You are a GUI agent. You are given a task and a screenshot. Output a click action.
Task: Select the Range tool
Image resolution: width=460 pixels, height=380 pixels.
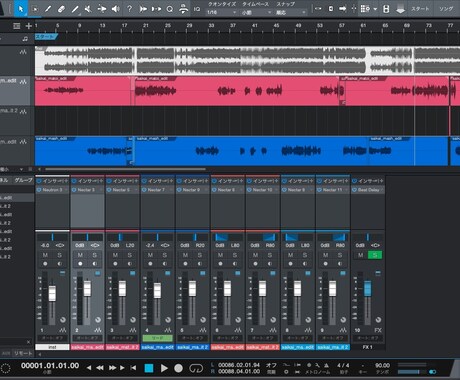click(35, 9)
